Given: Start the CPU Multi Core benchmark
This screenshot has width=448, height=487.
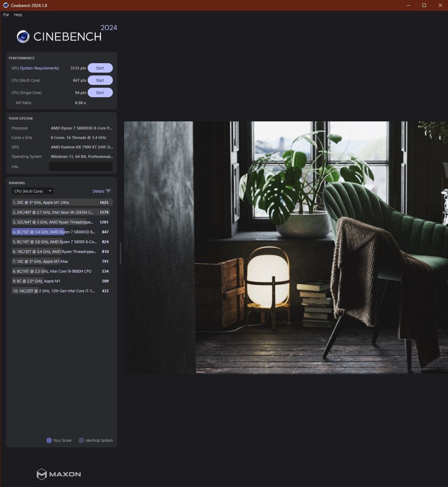Looking at the screenshot, I should point(100,80).
